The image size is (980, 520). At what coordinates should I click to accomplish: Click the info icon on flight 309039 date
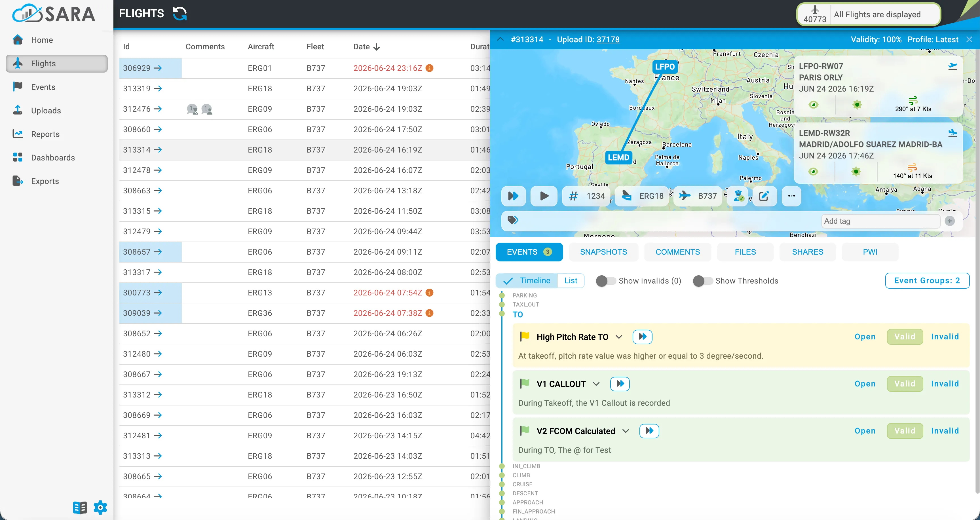(x=430, y=313)
